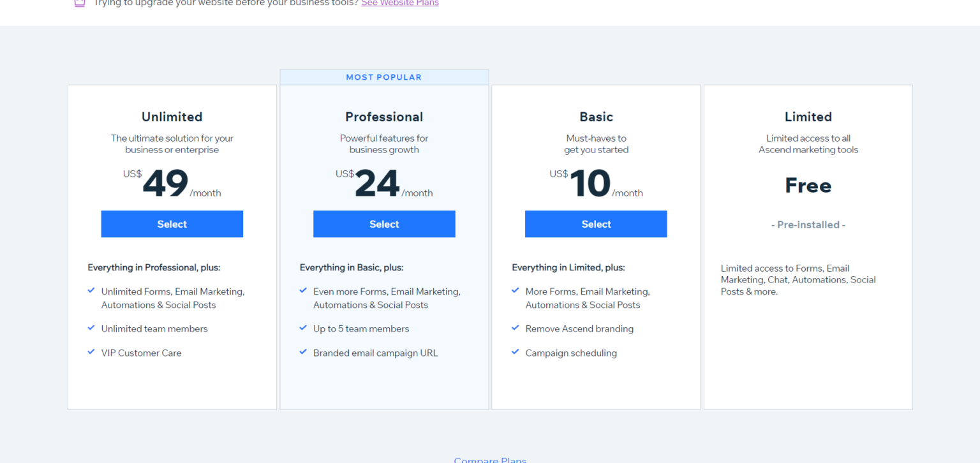Click the checkmark beside Up to 5 team members
The width and height of the screenshot is (980, 463).
(303, 327)
